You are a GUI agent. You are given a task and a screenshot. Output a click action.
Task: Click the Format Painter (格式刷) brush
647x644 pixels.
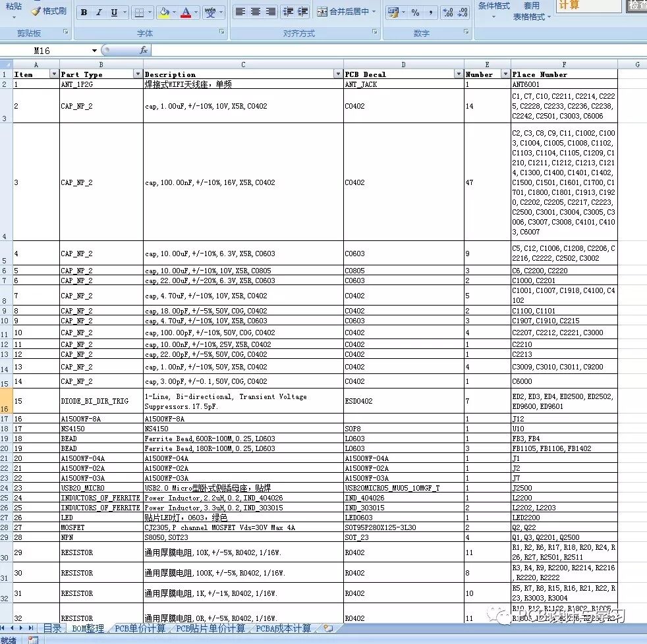(x=48, y=11)
